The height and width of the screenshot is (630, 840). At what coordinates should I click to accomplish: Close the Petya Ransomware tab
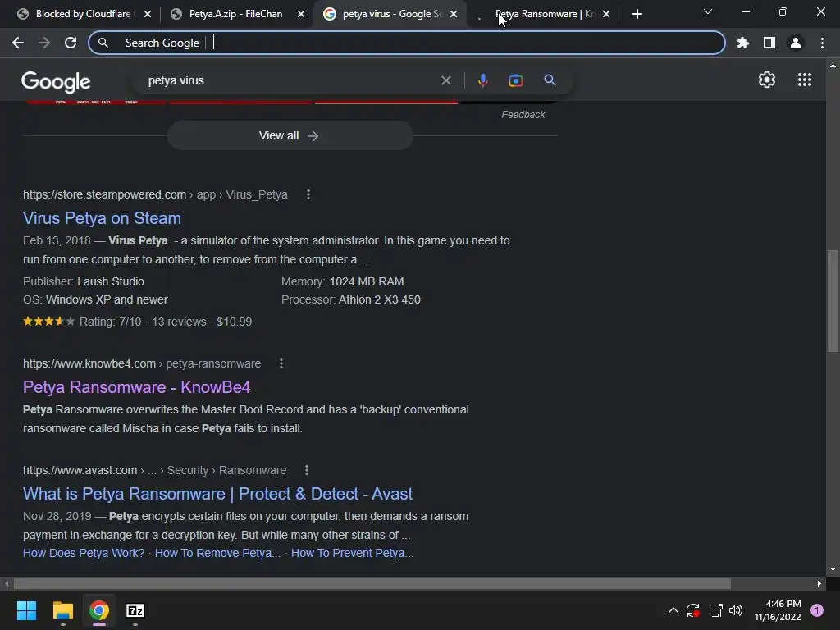(x=606, y=14)
